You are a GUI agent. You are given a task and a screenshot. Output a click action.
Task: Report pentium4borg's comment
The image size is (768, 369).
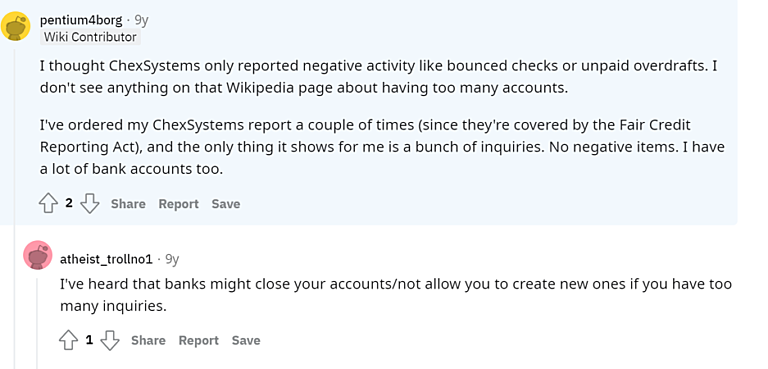pyautogui.click(x=178, y=204)
